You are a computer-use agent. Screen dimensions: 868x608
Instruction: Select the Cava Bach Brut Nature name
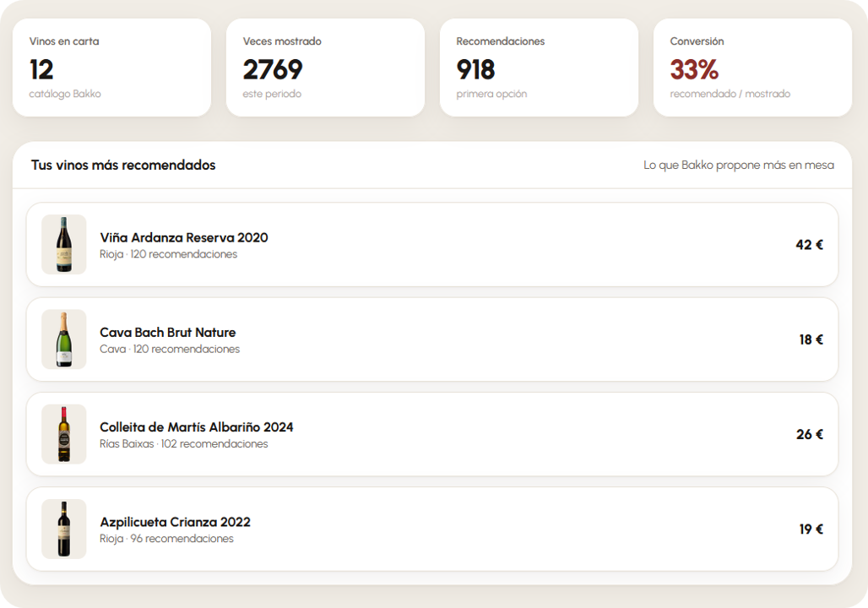[168, 332]
